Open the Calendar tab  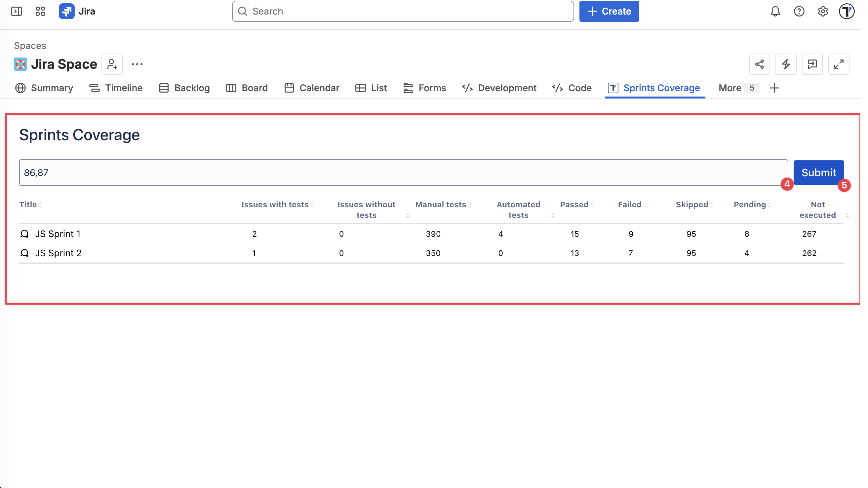[x=312, y=88]
